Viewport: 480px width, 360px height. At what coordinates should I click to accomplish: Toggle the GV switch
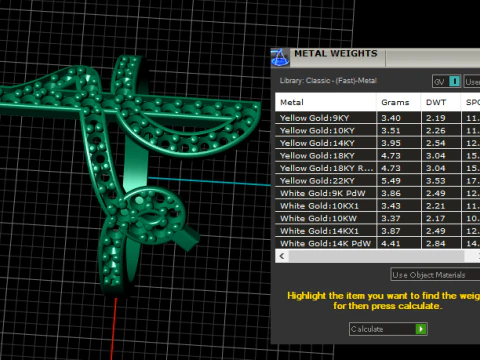coord(447,81)
